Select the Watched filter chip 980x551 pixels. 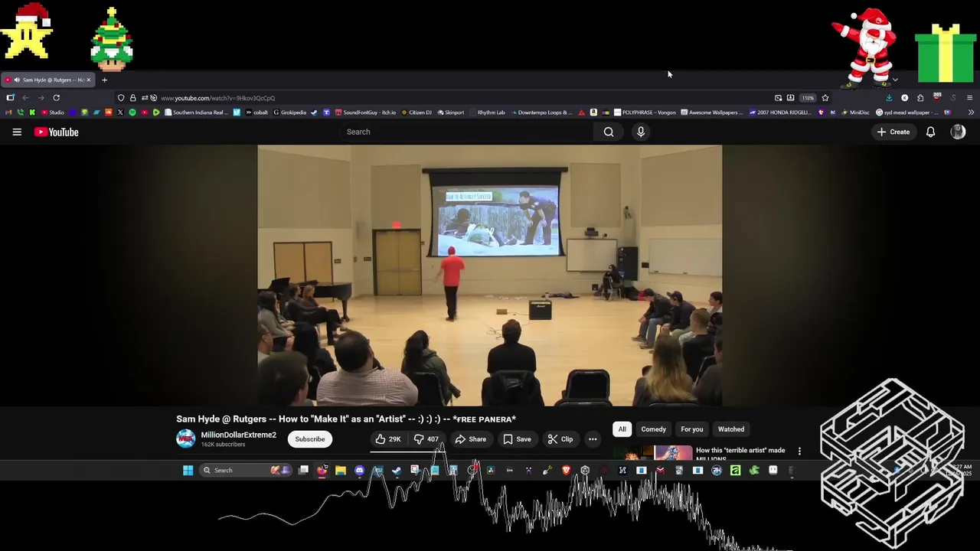point(731,429)
